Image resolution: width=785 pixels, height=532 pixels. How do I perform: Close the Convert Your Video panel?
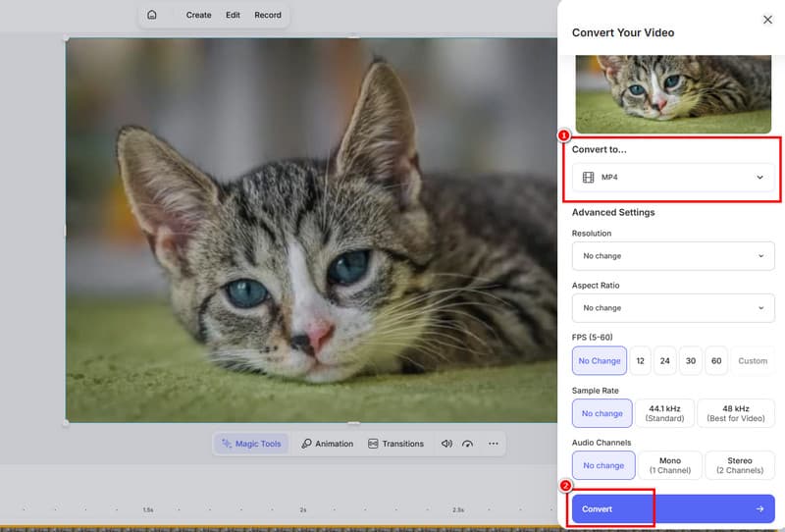(x=767, y=20)
